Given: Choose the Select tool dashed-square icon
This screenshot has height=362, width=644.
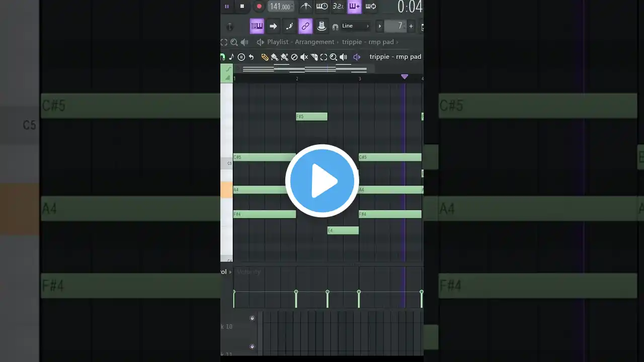Looking at the screenshot, I should [324, 57].
